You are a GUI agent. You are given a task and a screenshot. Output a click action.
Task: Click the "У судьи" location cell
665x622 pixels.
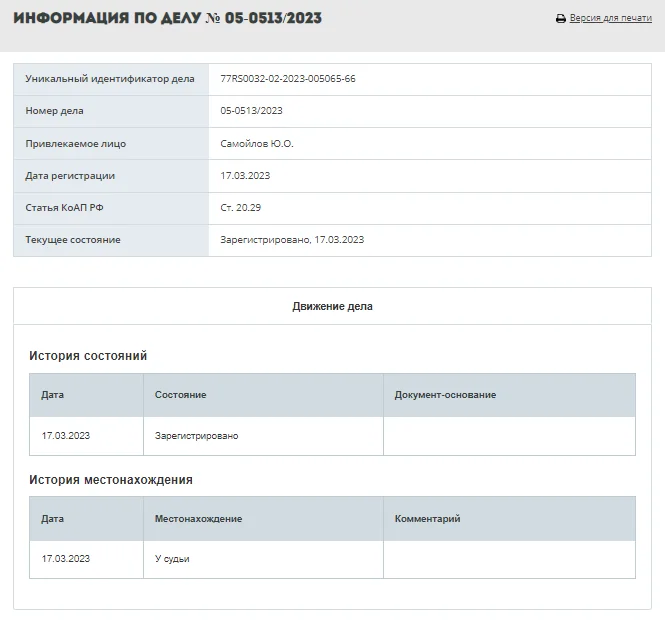(172, 559)
